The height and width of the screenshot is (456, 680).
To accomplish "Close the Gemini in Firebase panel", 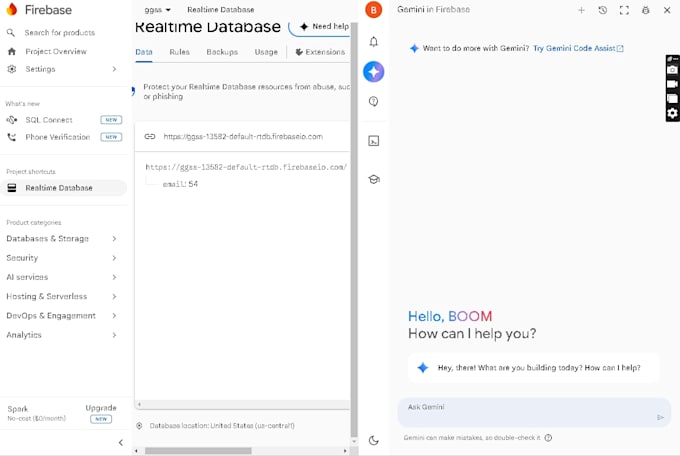I will (x=667, y=10).
